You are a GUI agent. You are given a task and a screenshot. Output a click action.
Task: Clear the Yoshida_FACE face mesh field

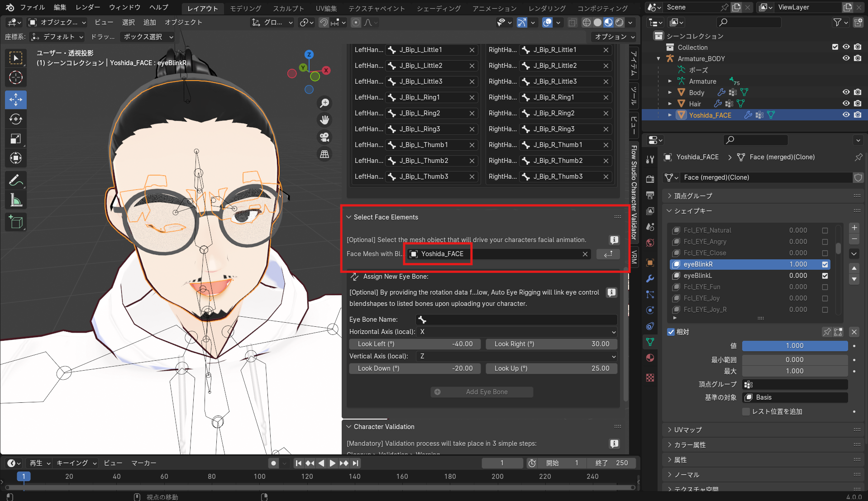point(585,254)
